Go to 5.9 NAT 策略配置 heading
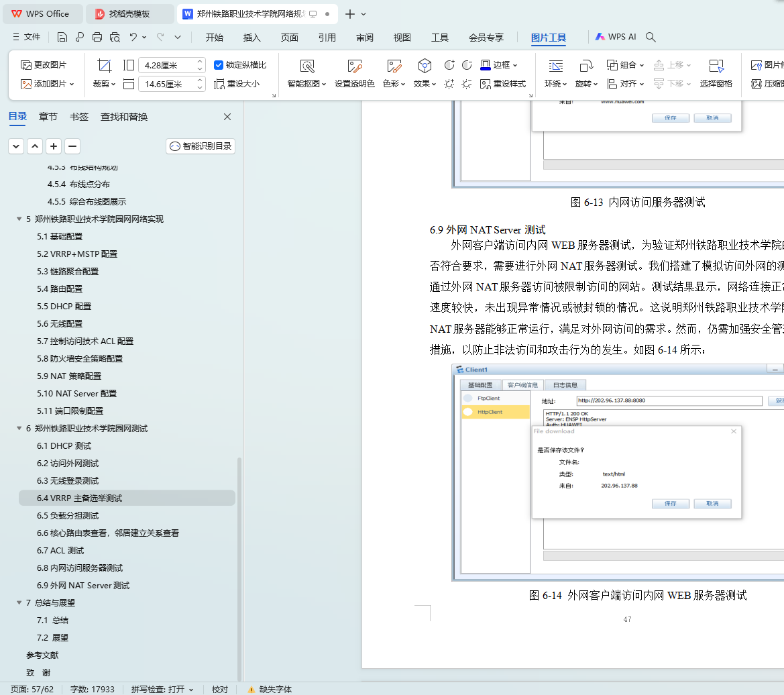 (x=69, y=376)
